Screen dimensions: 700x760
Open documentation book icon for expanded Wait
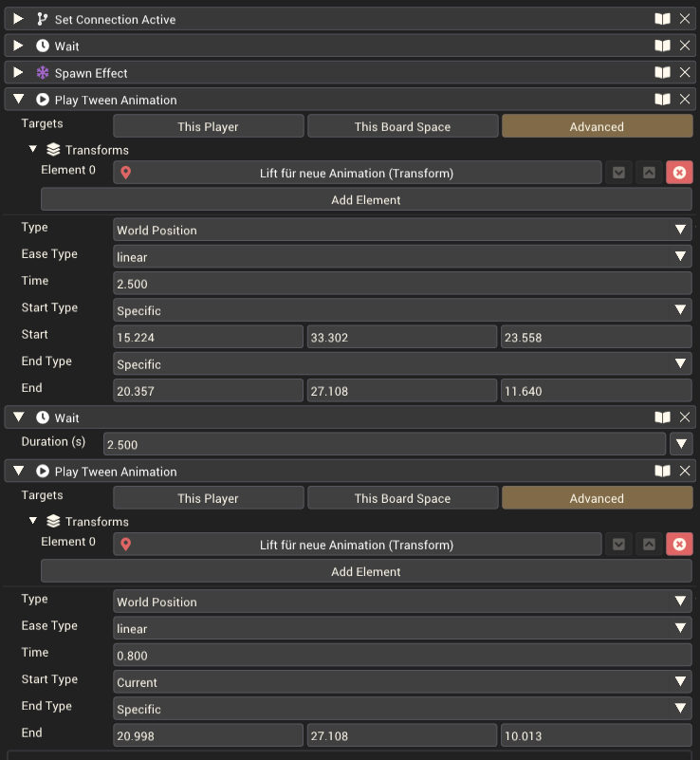click(x=662, y=417)
